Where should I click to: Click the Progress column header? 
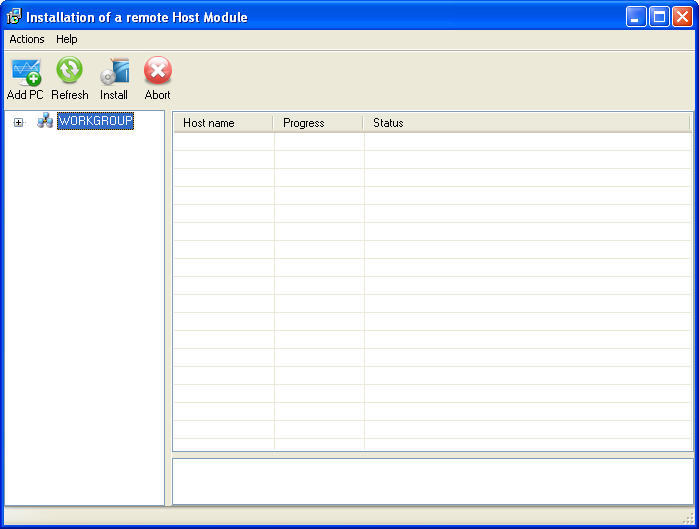(x=318, y=123)
